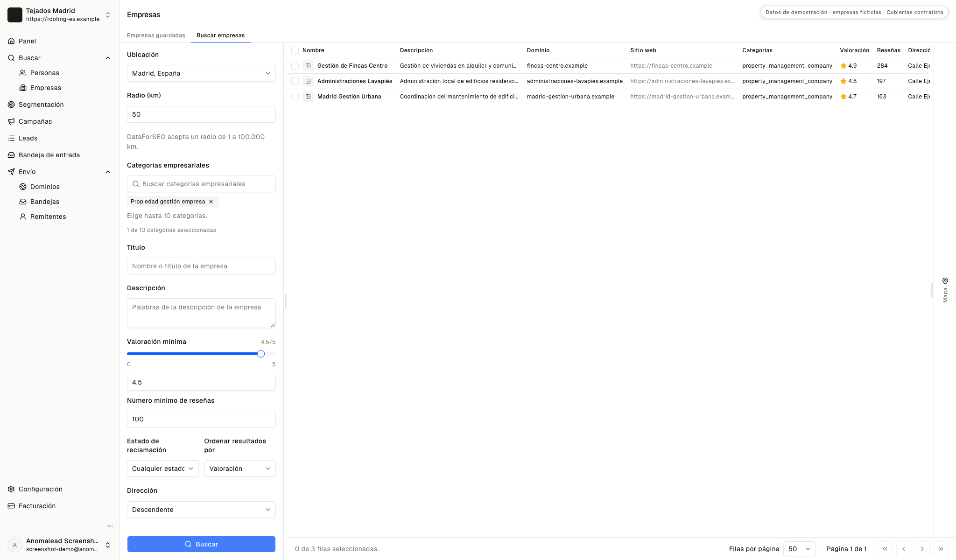This screenshot has width=956, height=560.
Task: Open the Ubicación dropdown showing Madrid, España
Action: pos(201,73)
